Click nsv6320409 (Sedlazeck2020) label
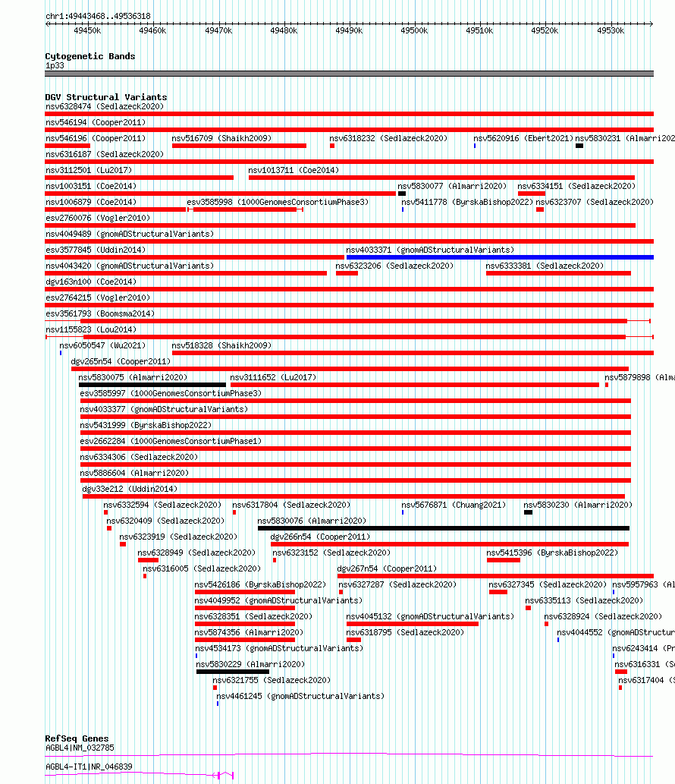The height and width of the screenshot is (784, 675). pos(165,522)
